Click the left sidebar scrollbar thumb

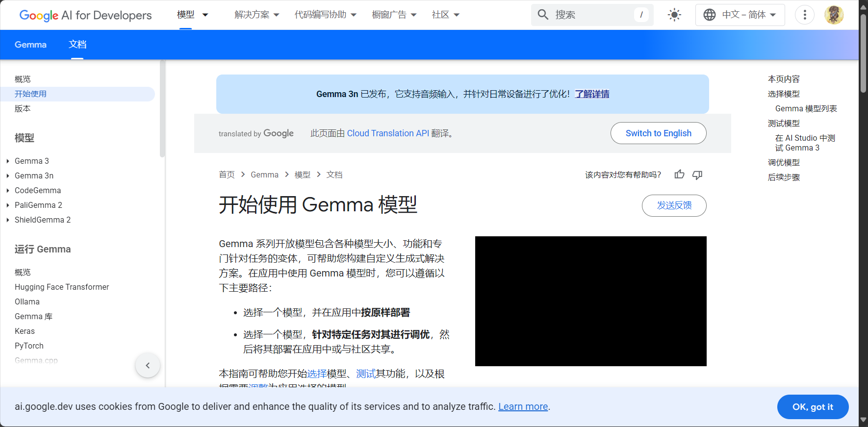click(x=162, y=108)
